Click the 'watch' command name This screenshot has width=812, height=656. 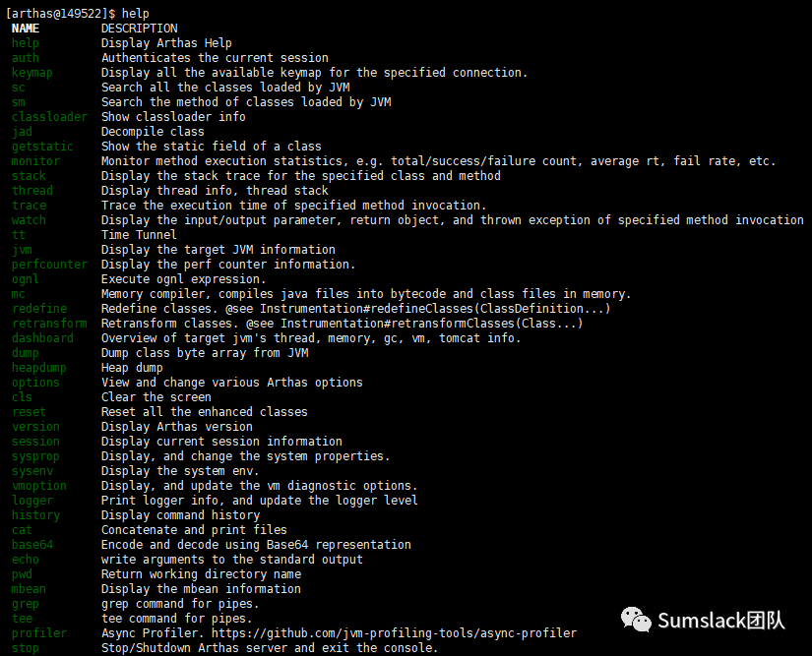pyautogui.click(x=29, y=220)
